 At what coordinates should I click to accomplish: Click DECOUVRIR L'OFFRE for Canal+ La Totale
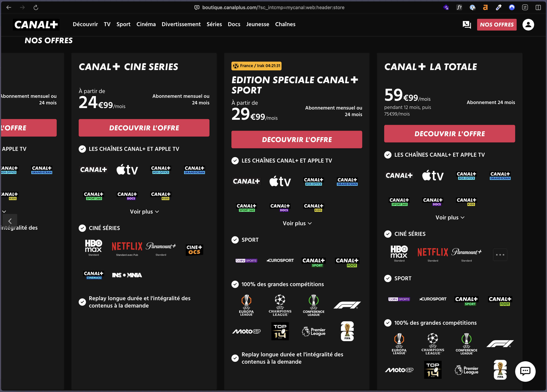click(x=449, y=133)
